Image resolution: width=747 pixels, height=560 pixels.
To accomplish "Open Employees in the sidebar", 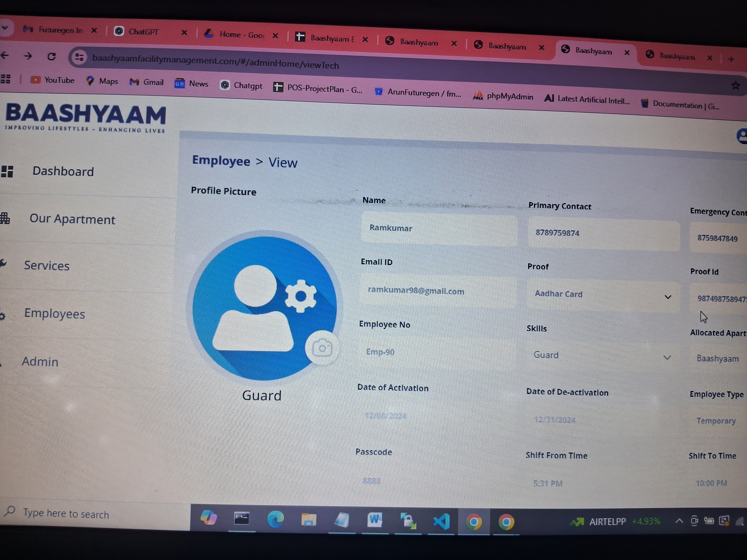I will pos(54,314).
